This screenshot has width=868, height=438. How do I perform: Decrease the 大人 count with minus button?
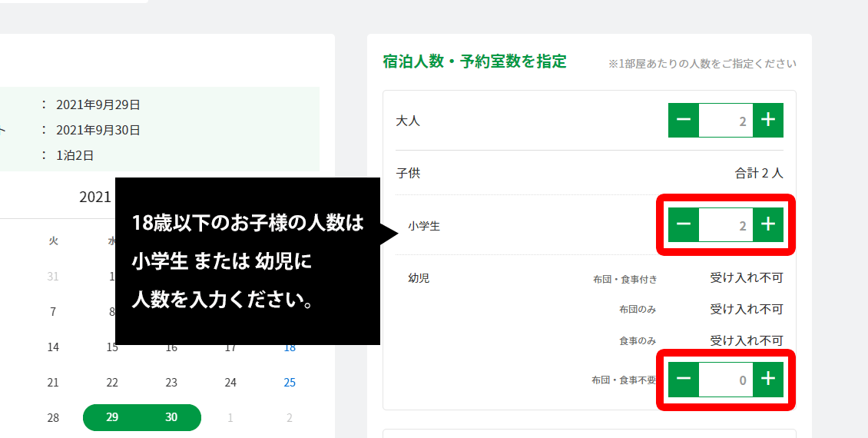coord(684,120)
